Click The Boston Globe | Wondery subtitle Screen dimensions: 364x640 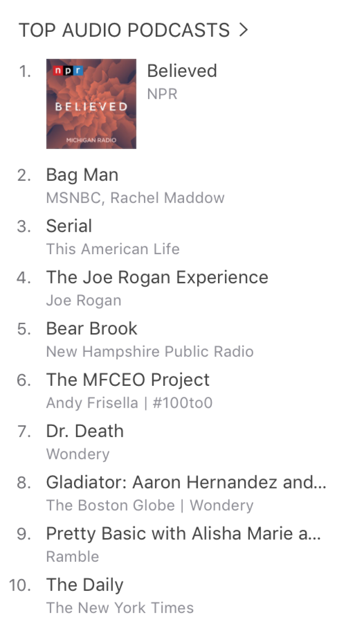coord(150,505)
